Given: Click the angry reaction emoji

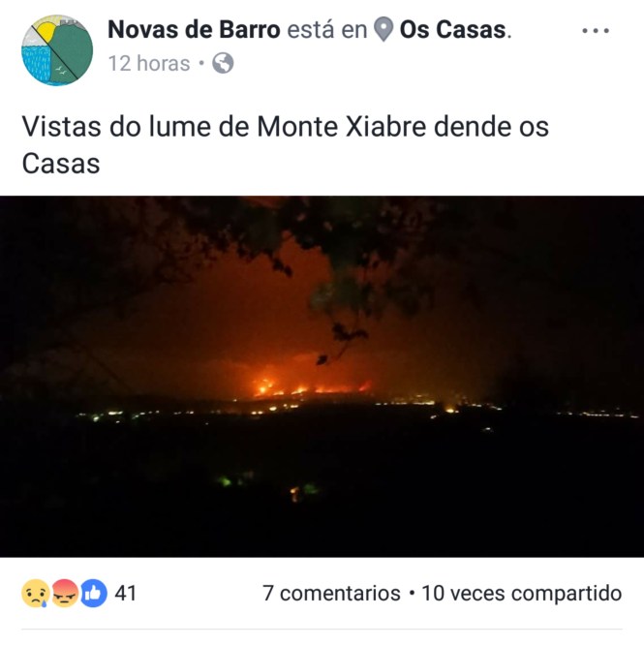Looking at the screenshot, I should [x=65, y=594].
